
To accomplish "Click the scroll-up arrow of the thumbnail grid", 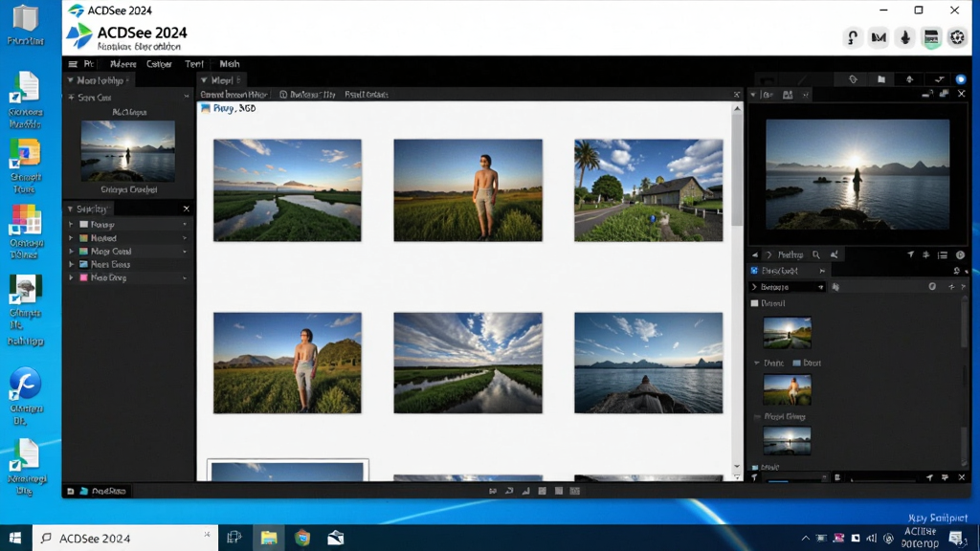I will pyautogui.click(x=737, y=109).
